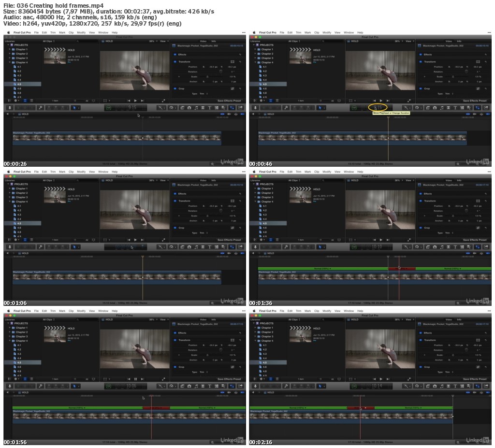This screenshot has height=448, width=495.
Task: Click timecode display 8:15 in 00:00:46 frame
Action: [x=378, y=108]
